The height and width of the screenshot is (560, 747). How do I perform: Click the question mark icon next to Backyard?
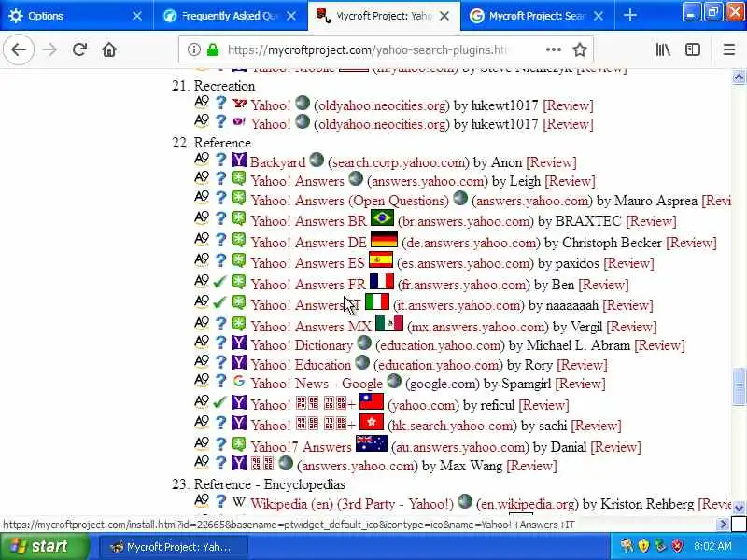pos(220,161)
